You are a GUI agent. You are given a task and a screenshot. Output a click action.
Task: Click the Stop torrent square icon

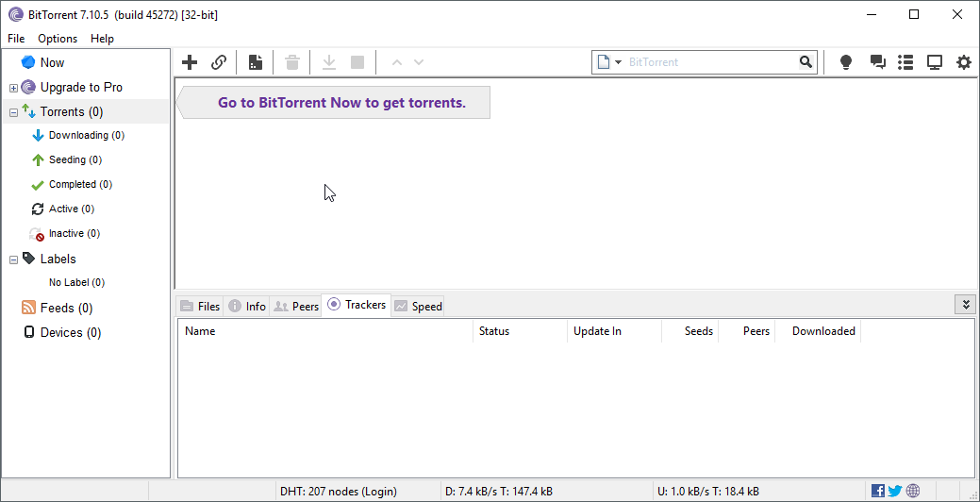[x=357, y=62]
